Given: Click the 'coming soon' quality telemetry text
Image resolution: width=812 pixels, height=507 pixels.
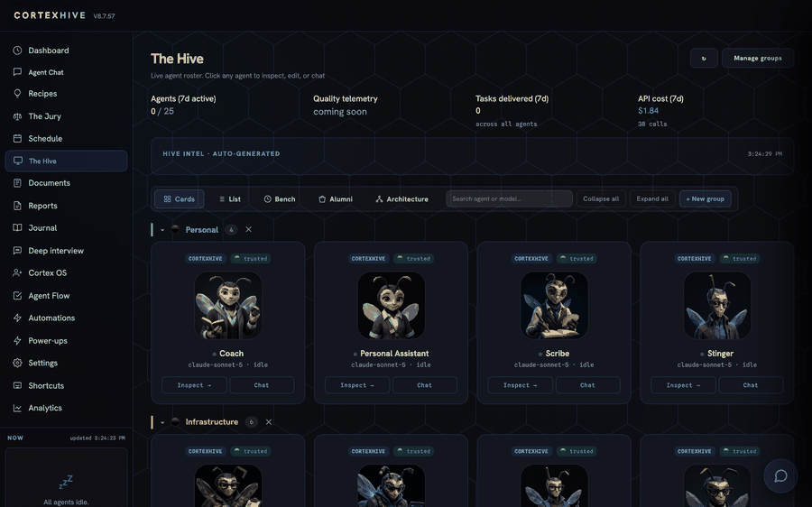Looking at the screenshot, I should point(340,112).
